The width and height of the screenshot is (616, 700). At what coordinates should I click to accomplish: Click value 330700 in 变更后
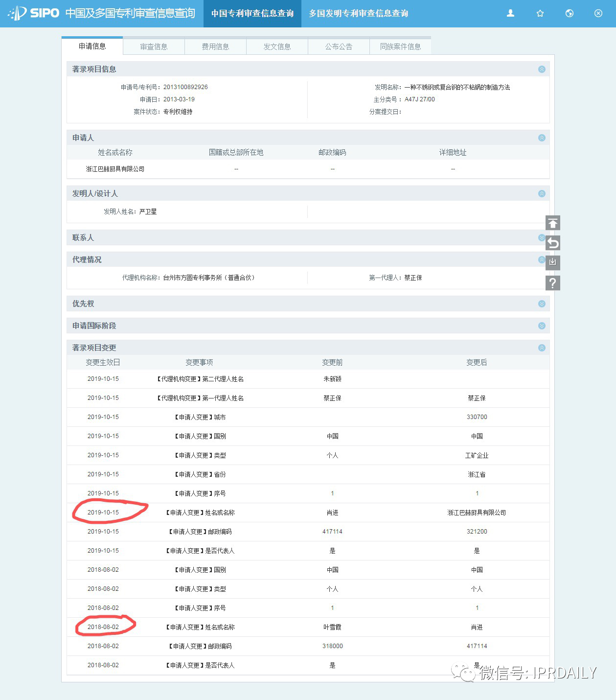point(477,417)
